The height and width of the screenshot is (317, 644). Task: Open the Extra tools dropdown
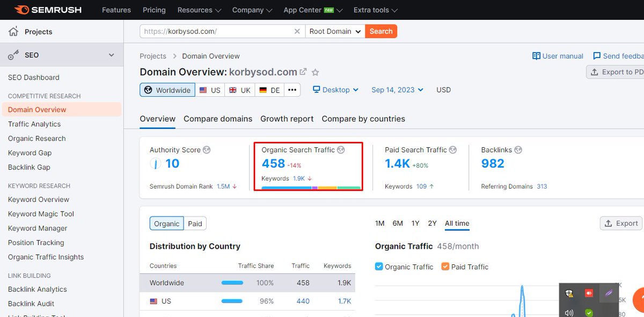tap(376, 10)
